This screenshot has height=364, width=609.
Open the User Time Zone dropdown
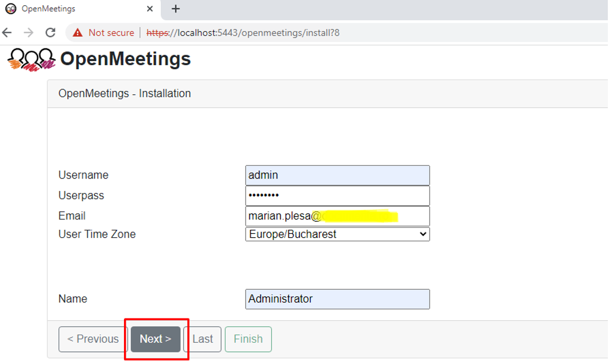point(337,234)
